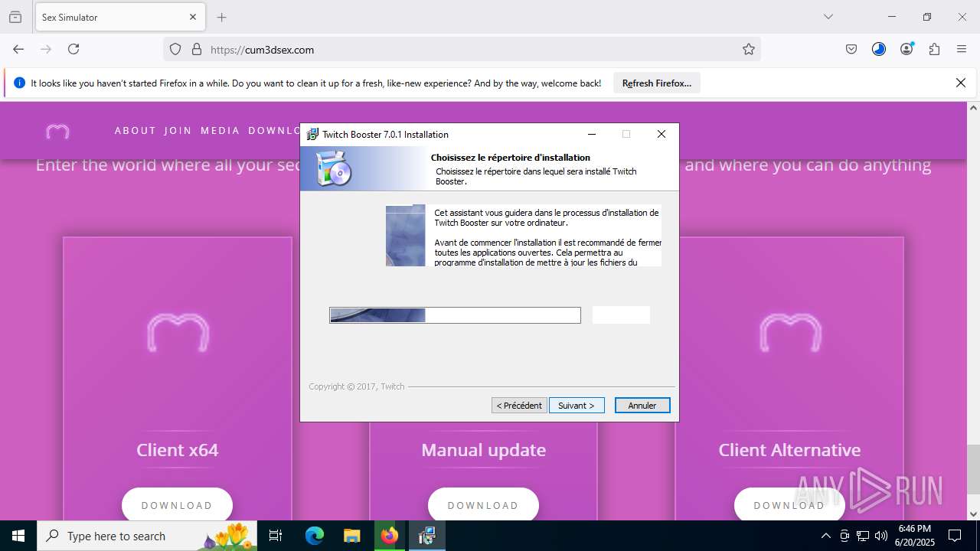Image resolution: width=980 pixels, height=551 pixels.
Task: Open Task View in the taskbar
Action: coord(276,536)
